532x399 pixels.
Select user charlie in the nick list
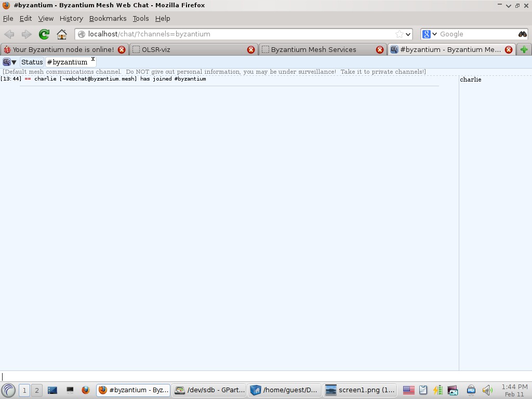[471, 79]
